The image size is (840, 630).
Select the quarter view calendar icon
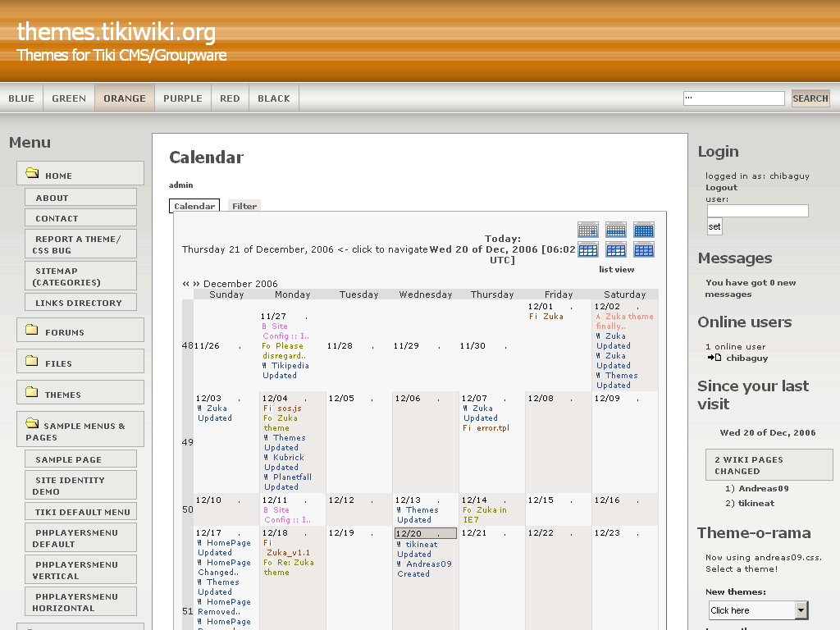tap(587, 249)
